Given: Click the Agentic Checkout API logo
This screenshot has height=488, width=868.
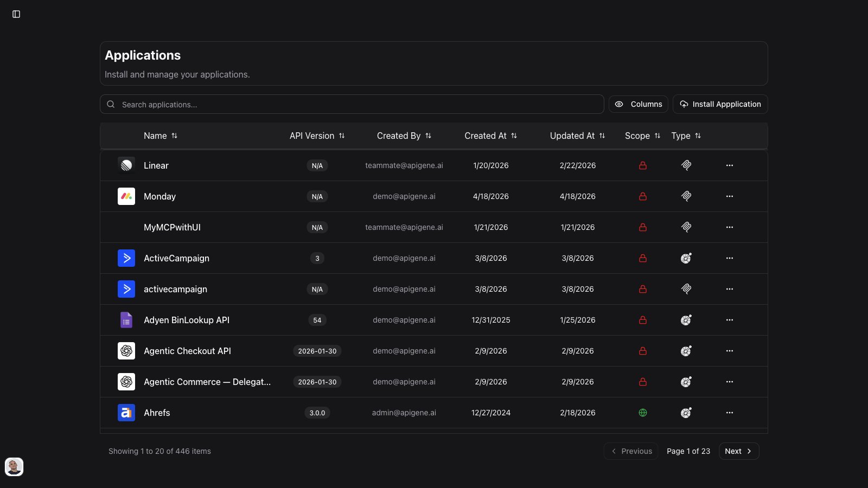Looking at the screenshot, I should (x=126, y=351).
